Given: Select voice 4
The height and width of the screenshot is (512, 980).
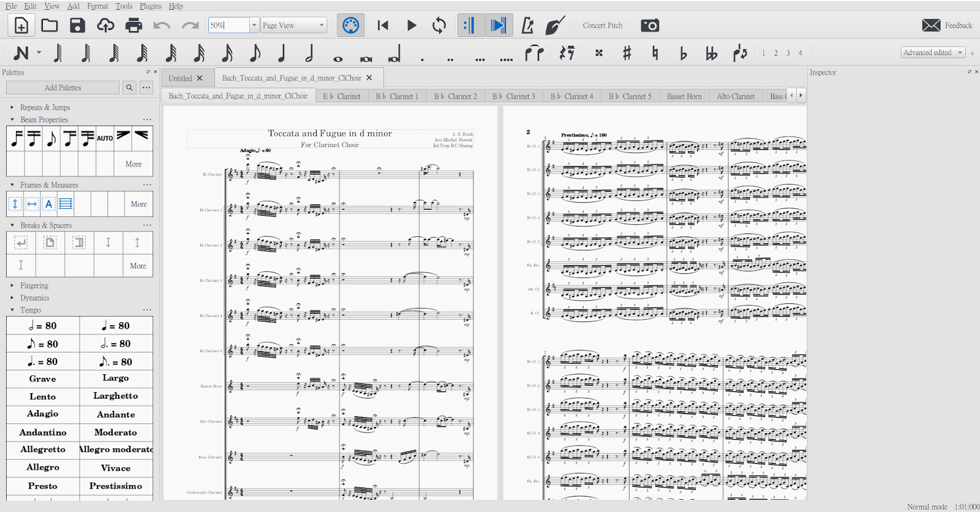Looking at the screenshot, I should [800, 53].
